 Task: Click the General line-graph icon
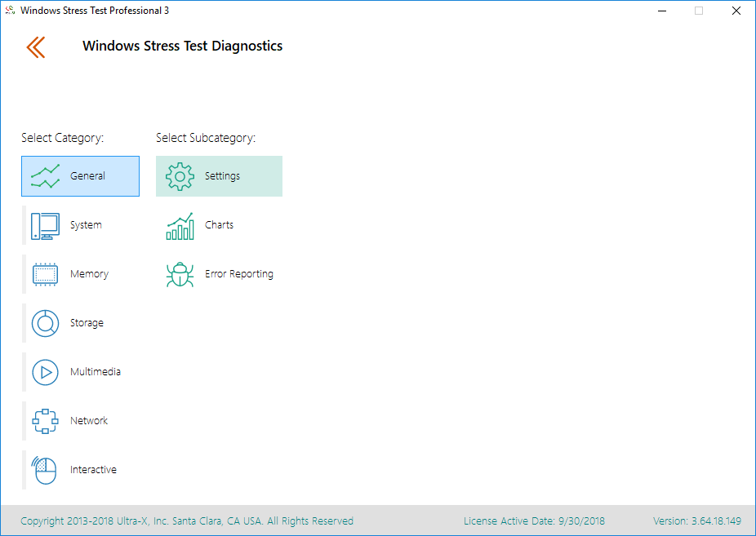(46, 176)
